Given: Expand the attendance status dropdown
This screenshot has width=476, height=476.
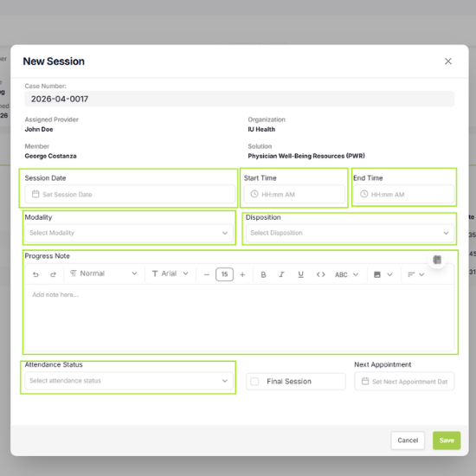Looking at the screenshot, I should pos(129,381).
